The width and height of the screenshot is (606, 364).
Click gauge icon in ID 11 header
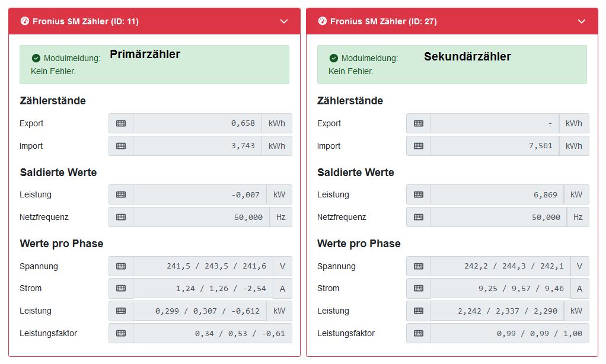coord(25,21)
